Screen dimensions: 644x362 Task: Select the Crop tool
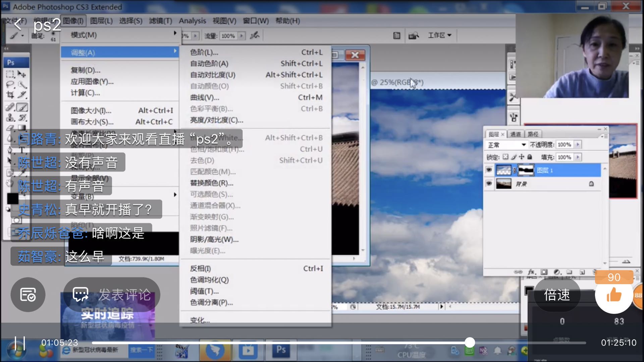coord(10,95)
